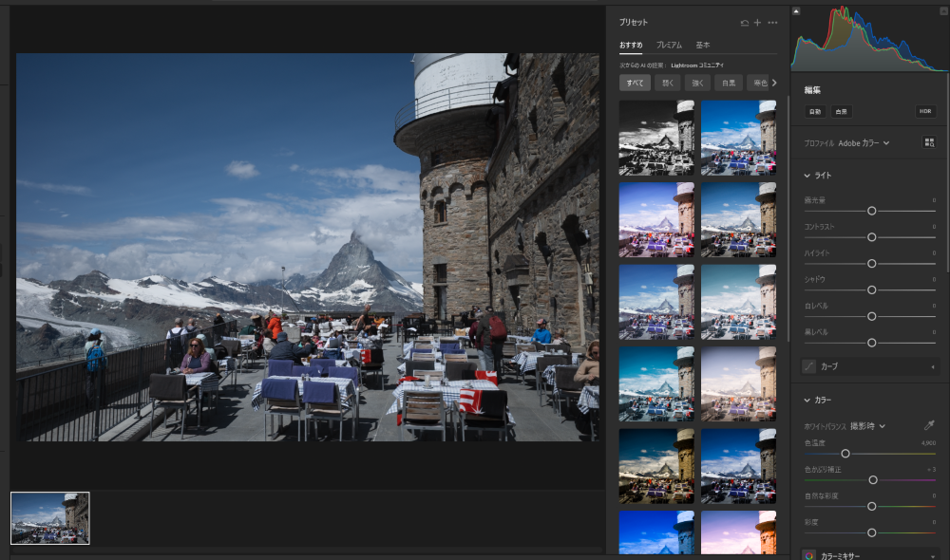This screenshot has width=950, height=560.
Task: Click the undo preset arrow icon
Action: pyautogui.click(x=744, y=22)
